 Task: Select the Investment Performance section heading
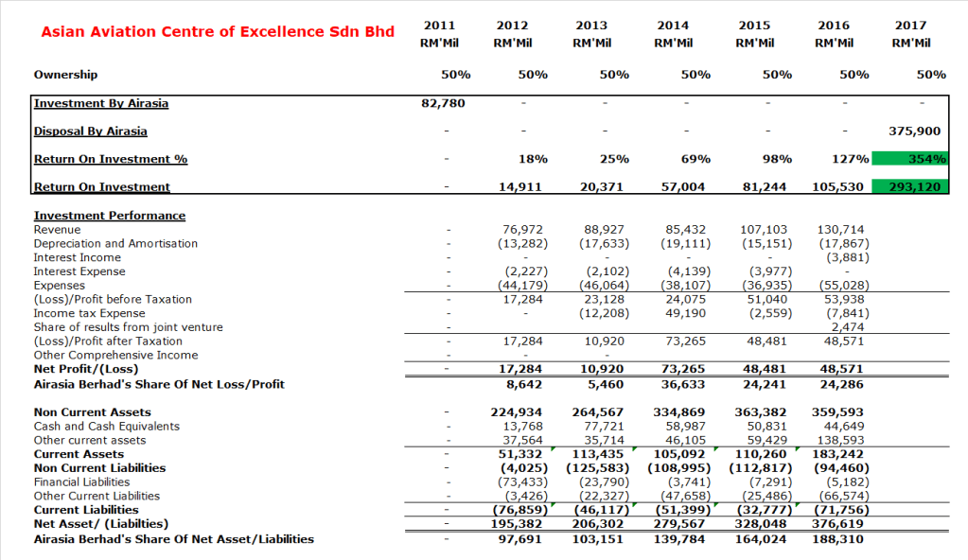click(x=110, y=216)
